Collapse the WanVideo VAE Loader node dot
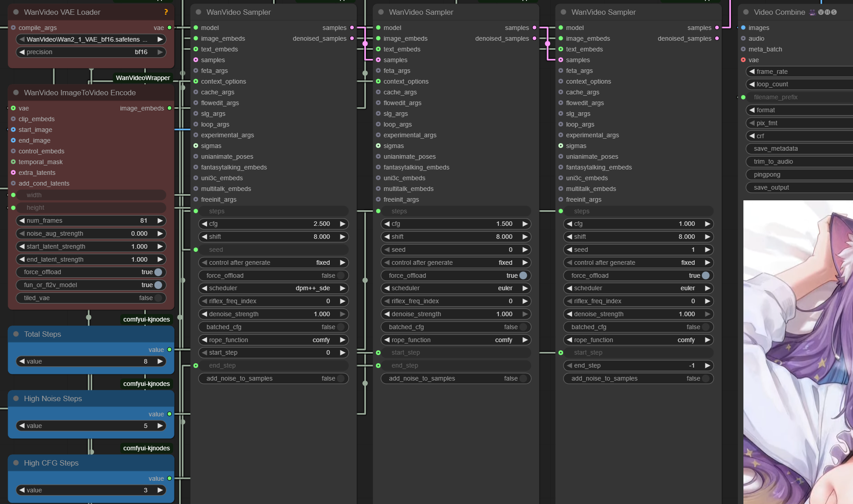The image size is (853, 504). (16, 12)
